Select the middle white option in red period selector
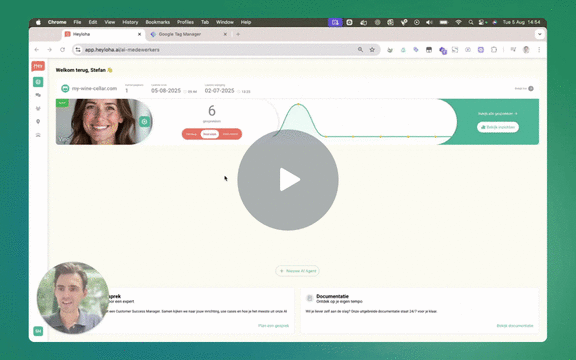 [210, 134]
